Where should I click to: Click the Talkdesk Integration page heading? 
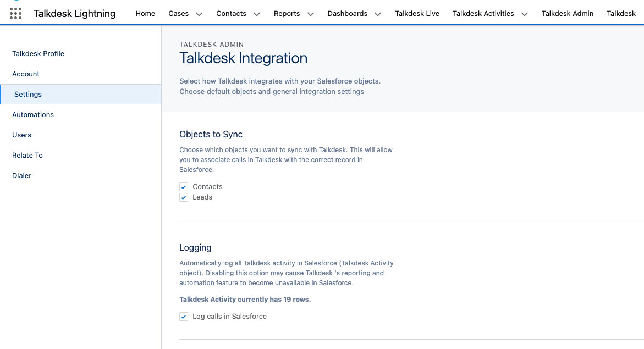click(x=243, y=58)
